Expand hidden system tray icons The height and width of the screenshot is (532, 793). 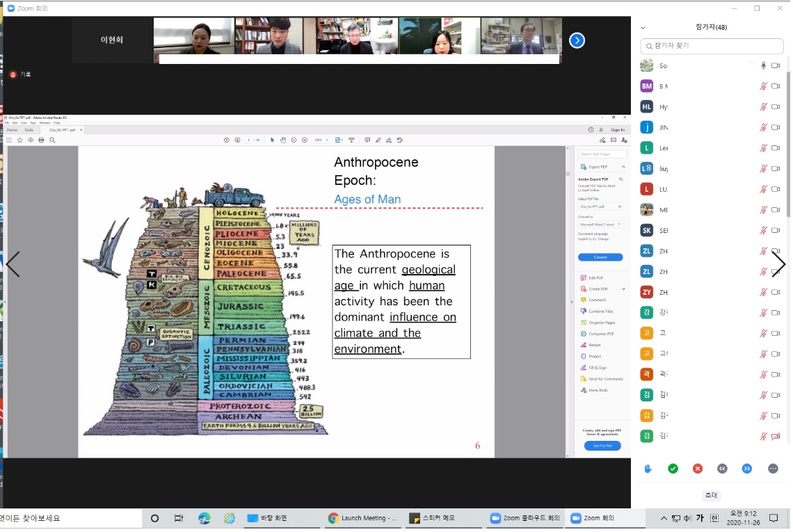pyautogui.click(x=664, y=518)
